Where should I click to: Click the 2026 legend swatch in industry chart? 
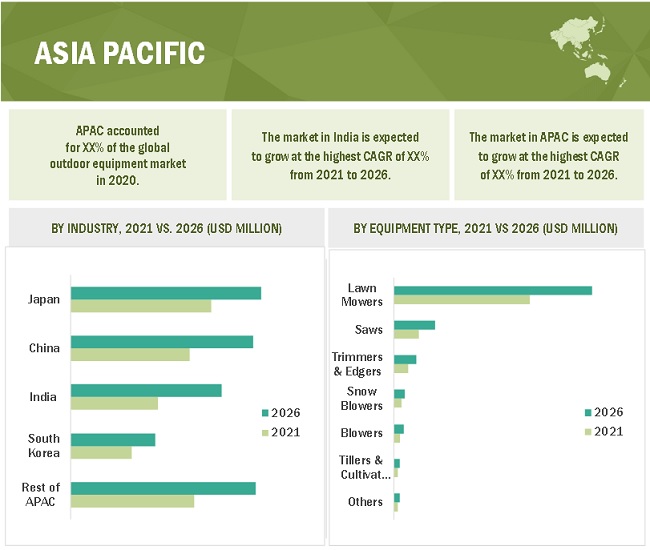point(265,413)
